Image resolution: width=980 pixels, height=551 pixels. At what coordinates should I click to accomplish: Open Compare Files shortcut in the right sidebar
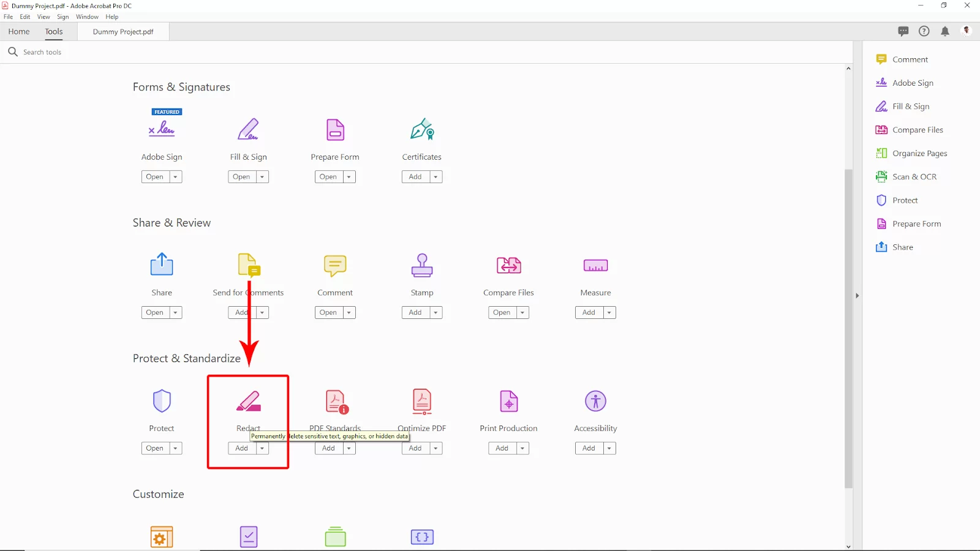pyautogui.click(x=910, y=130)
